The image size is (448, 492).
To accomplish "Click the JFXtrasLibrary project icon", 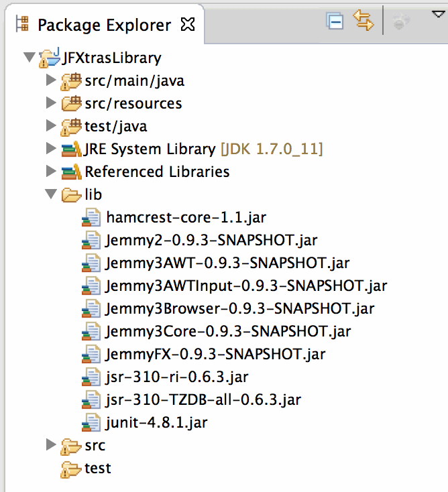I will click(x=50, y=58).
